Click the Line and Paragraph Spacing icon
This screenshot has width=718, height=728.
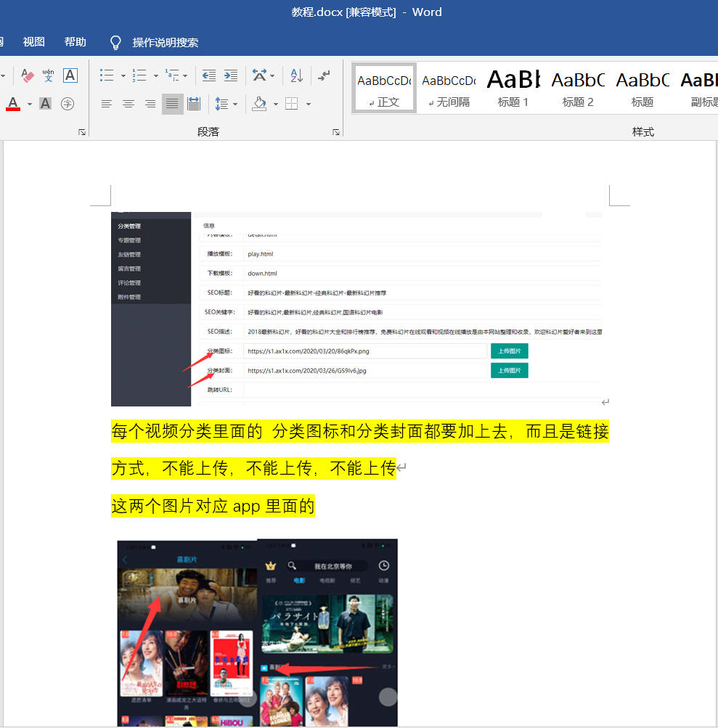221,104
